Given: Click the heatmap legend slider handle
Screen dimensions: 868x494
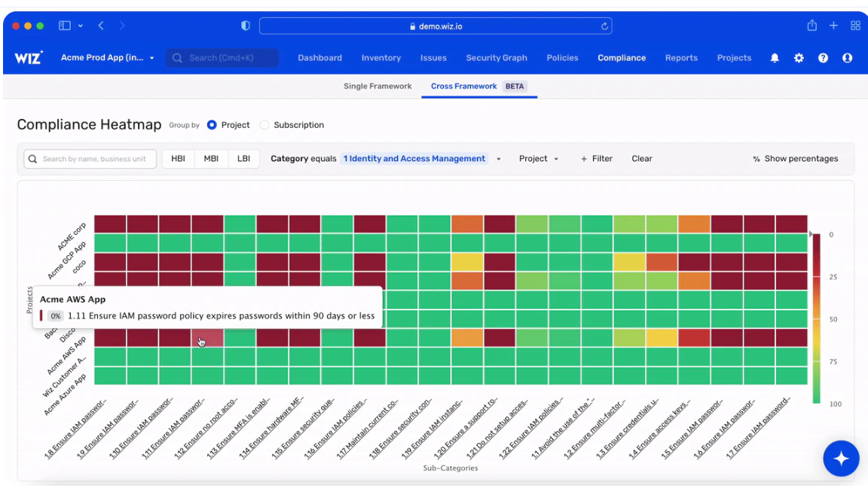Looking at the screenshot, I should point(811,234).
